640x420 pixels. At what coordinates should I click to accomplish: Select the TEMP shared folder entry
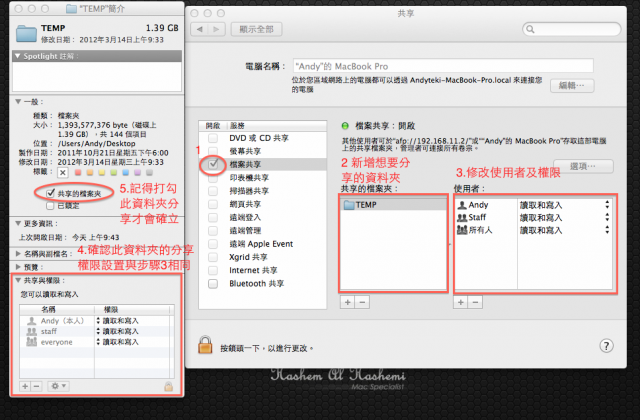(393, 204)
